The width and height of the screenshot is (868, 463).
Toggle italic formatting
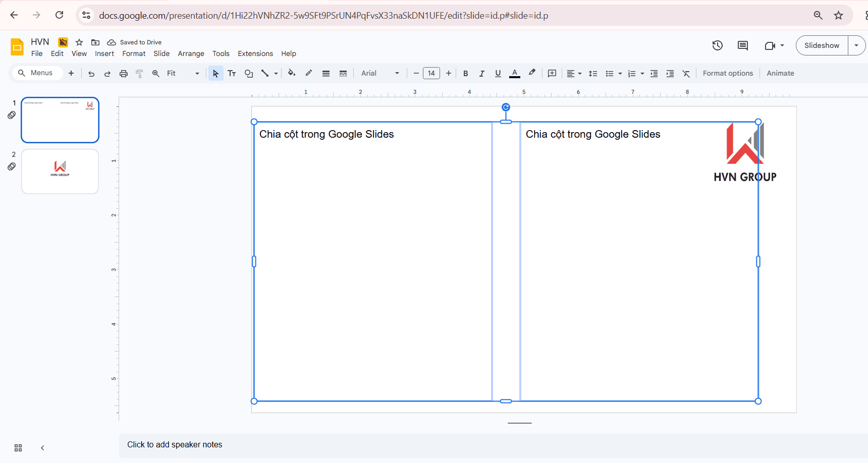[482, 73]
